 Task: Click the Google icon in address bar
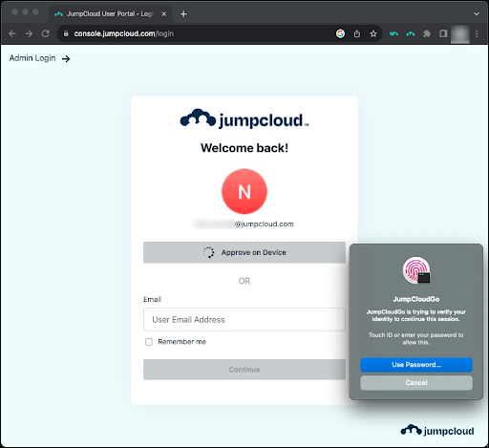(340, 33)
